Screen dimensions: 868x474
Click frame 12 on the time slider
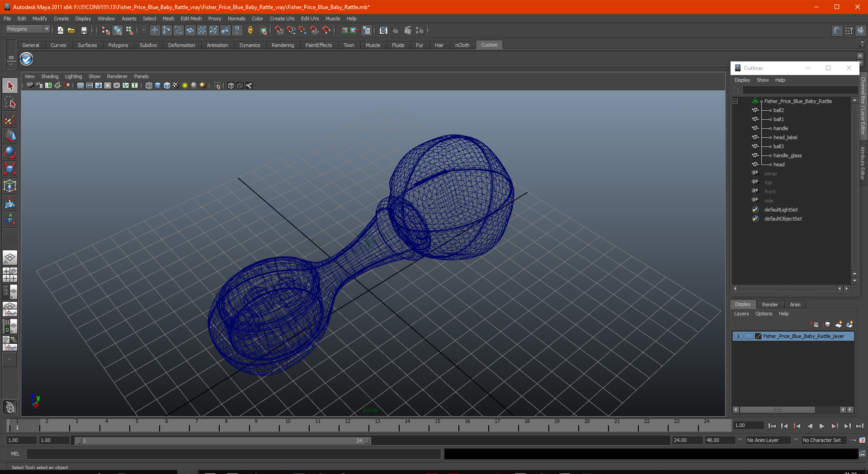347,425
